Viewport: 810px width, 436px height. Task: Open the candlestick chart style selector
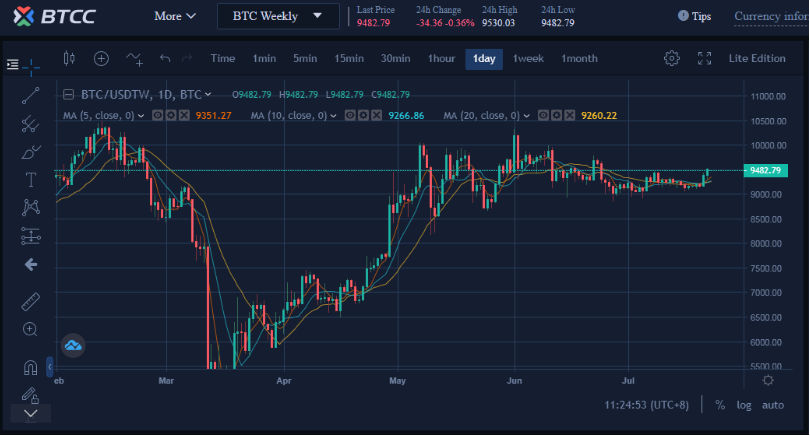(69, 58)
